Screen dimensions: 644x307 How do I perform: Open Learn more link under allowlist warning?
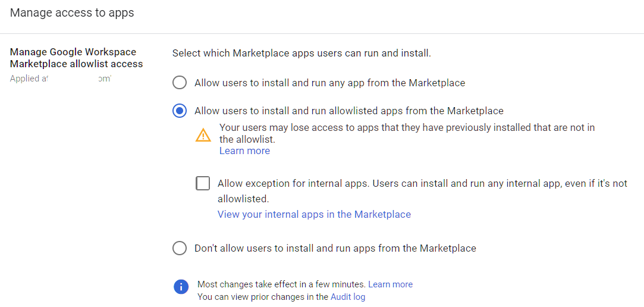pyautogui.click(x=245, y=151)
